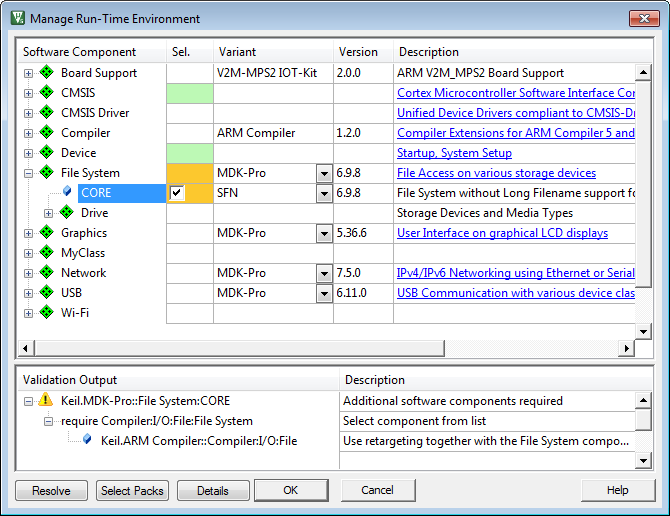Click the Wi-Fi component icon

coord(46,313)
